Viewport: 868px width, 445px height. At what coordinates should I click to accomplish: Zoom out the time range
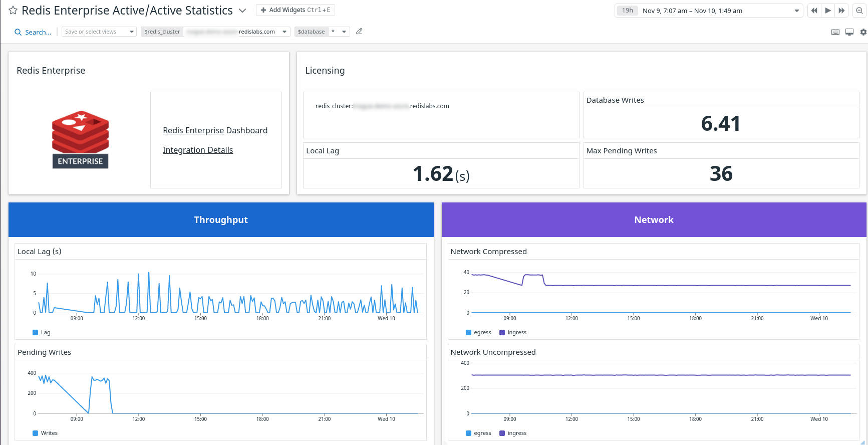859,11
